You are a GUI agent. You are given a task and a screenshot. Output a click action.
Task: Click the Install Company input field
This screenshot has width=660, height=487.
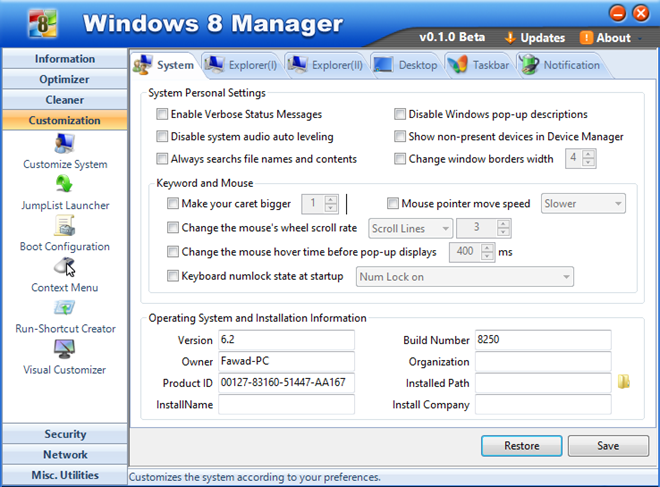(543, 404)
